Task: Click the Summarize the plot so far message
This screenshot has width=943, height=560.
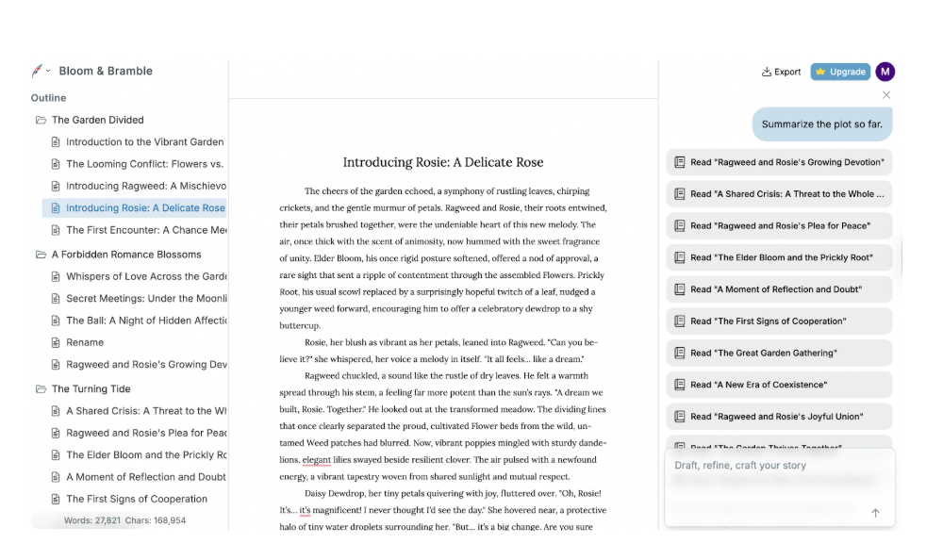Action: (x=822, y=124)
